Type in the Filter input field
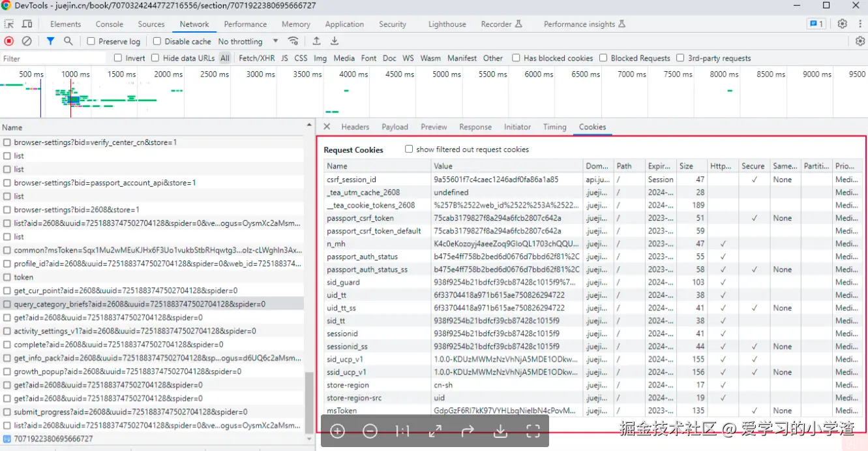This screenshot has height=451, width=868. [x=52, y=58]
